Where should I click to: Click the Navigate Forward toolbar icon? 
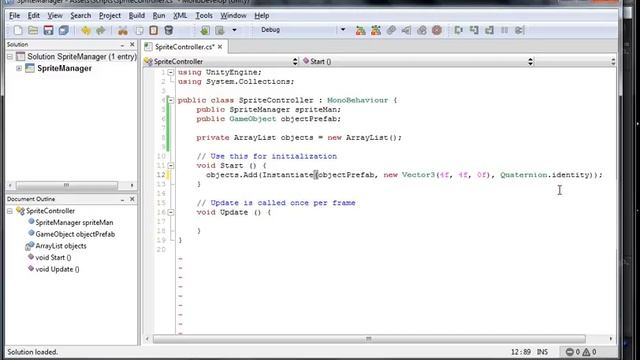coord(220,30)
